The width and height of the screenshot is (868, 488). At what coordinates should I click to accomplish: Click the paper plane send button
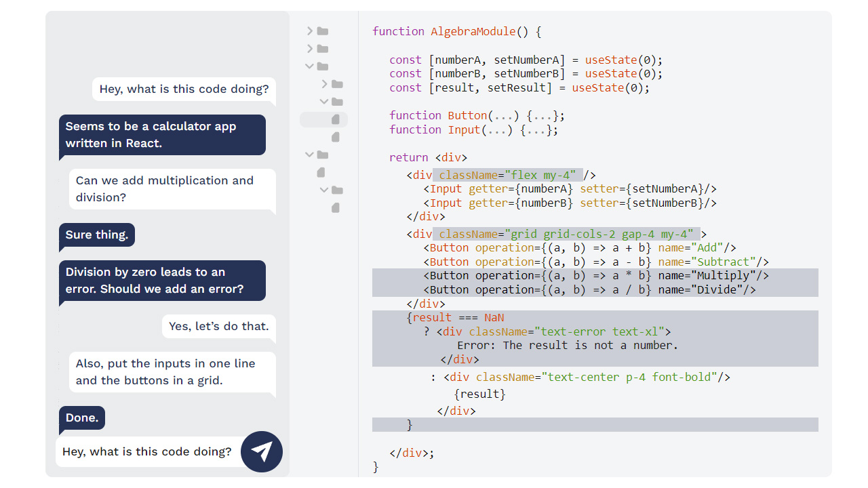(262, 451)
